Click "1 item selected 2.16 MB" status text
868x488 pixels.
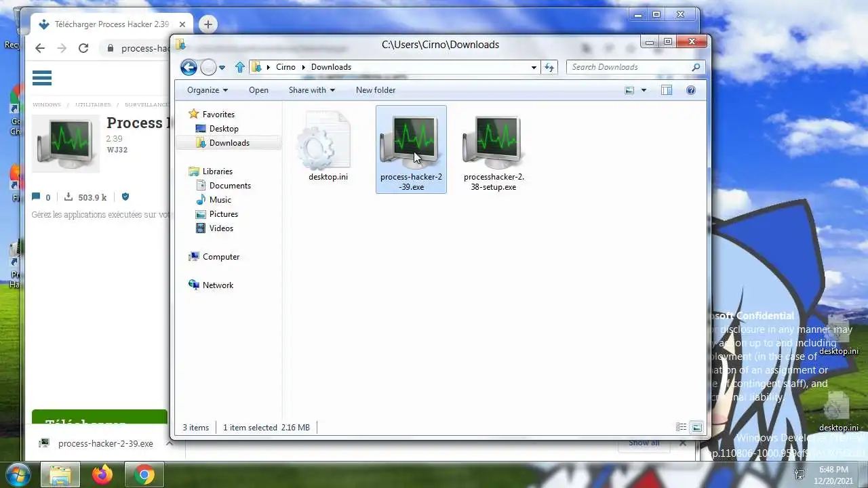[x=267, y=428]
